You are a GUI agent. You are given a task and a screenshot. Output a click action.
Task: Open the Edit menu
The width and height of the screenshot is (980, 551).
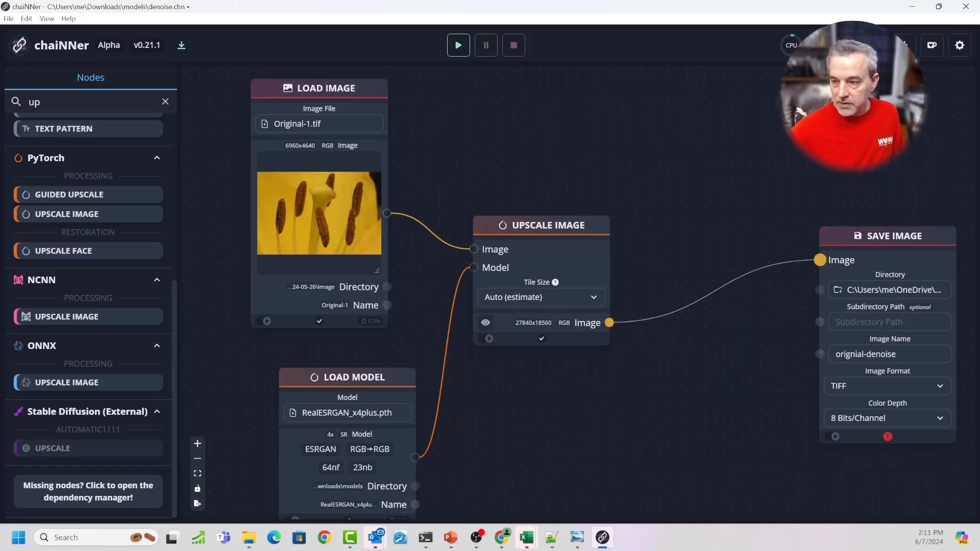[26, 18]
